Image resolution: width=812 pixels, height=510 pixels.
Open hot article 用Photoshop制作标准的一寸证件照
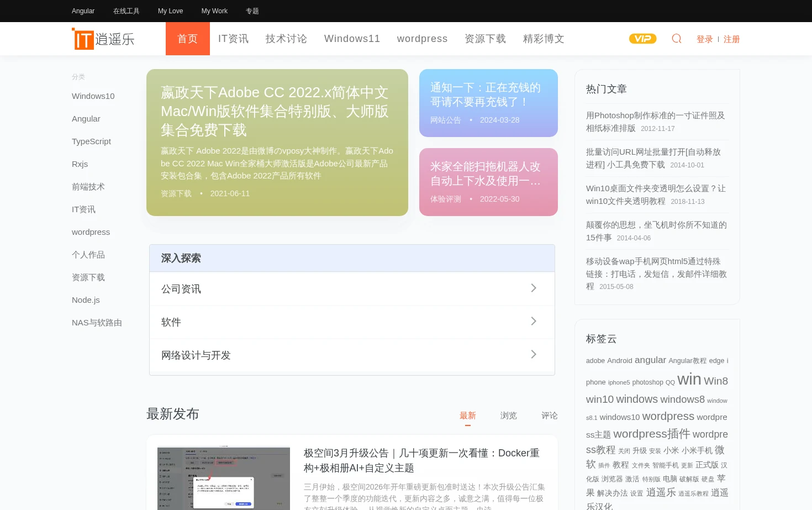[656, 122]
